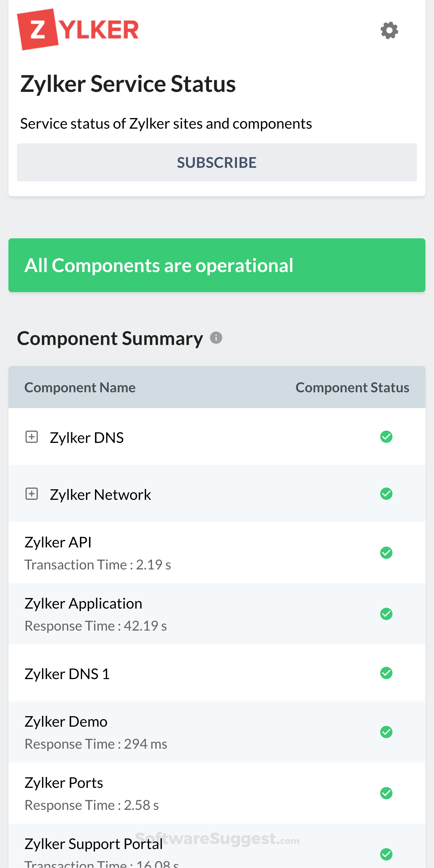Click the Zylker DNS 1 status checkmark

point(386,673)
